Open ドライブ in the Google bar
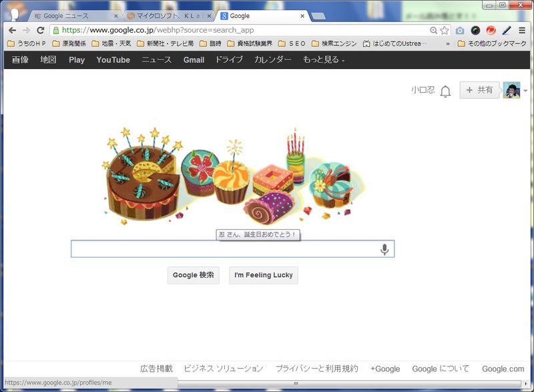 229,60
